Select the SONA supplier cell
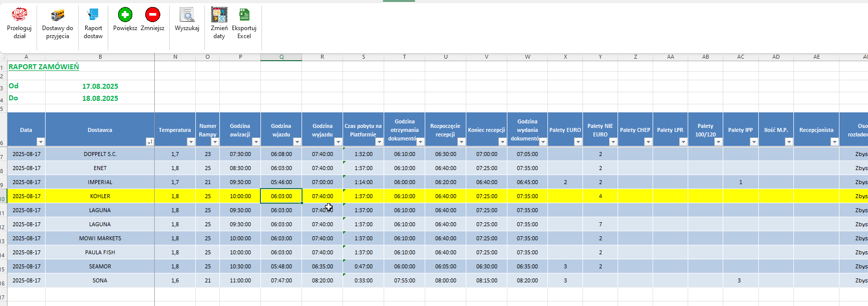This screenshot has width=868, height=306. tap(100, 280)
